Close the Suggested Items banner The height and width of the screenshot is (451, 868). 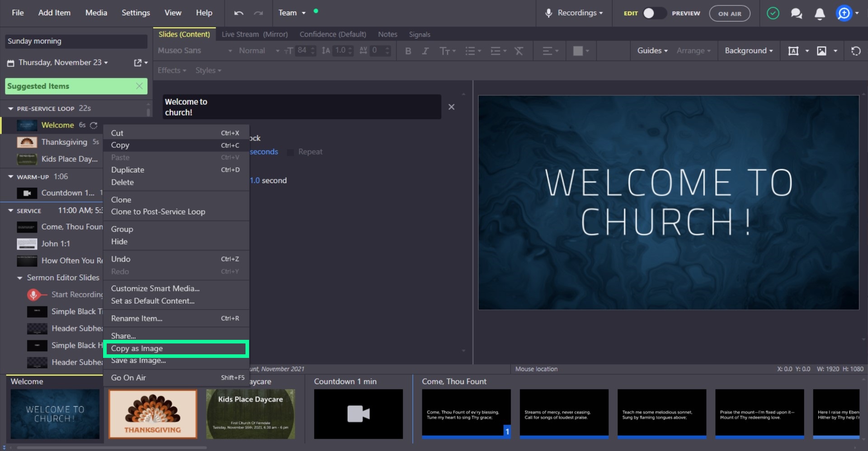139,86
